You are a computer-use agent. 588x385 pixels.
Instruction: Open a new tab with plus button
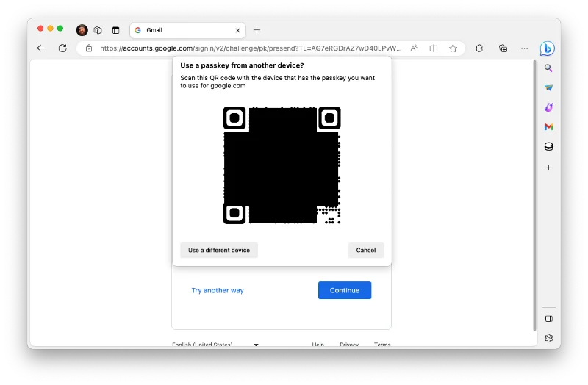257,30
